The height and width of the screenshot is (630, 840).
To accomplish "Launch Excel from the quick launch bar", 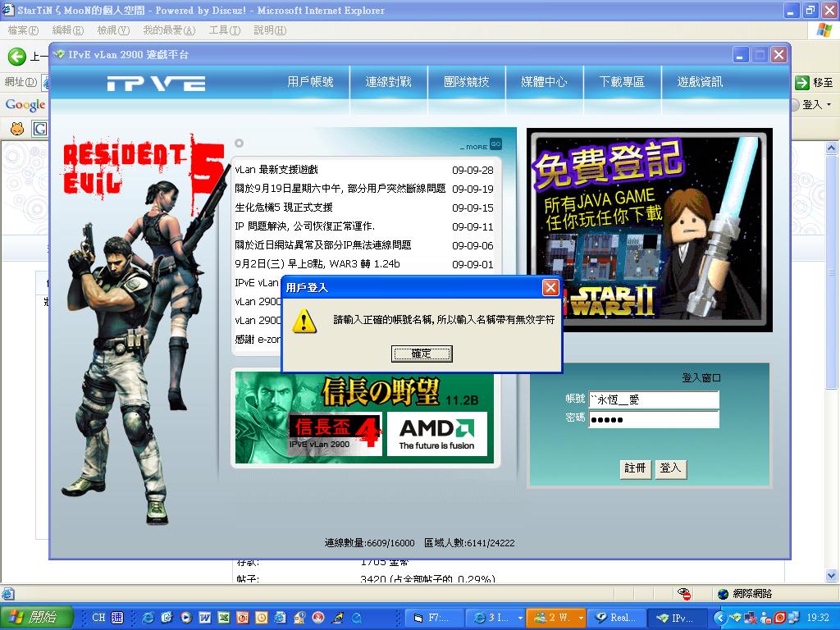I will (223, 618).
